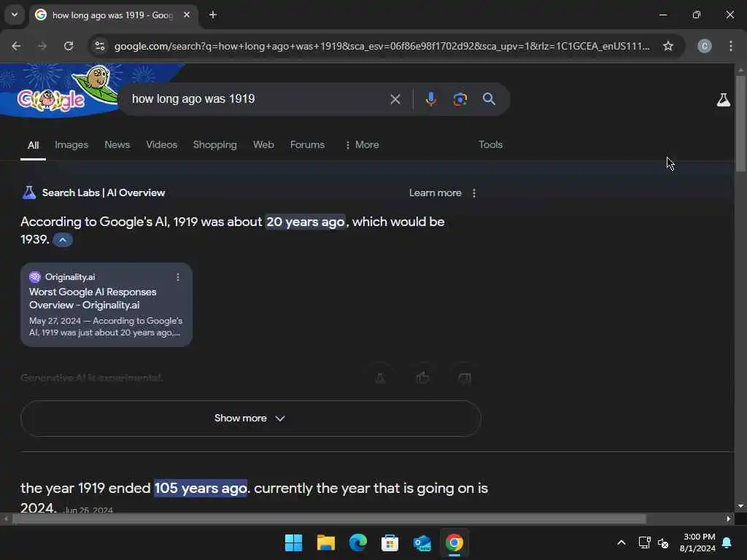Open site information icon in address bar

click(x=100, y=46)
